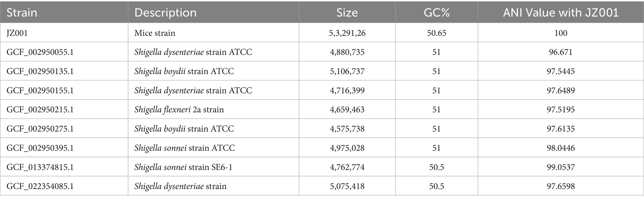Viewport: 644px width, 201px height.
Task: Click the Strain column header
Action: coord(22,12)
